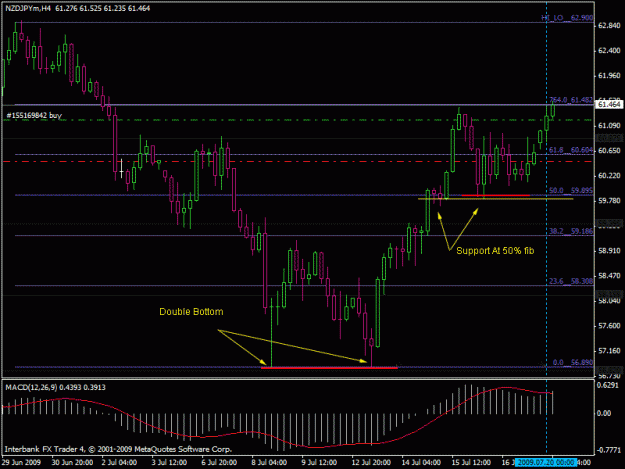Click the 0.0 56.890 fib level label
The image size is (625, 469).
(573, 363)
